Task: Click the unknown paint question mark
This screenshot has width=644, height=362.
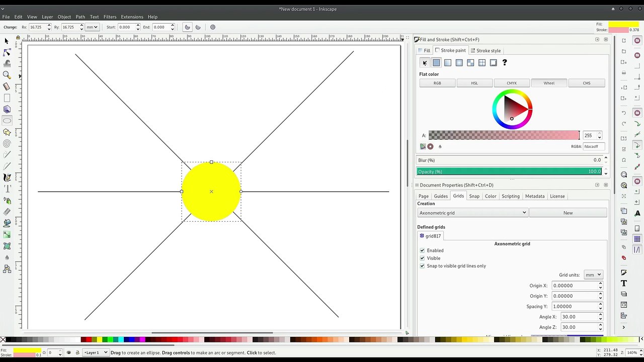Action: [505, 63]
